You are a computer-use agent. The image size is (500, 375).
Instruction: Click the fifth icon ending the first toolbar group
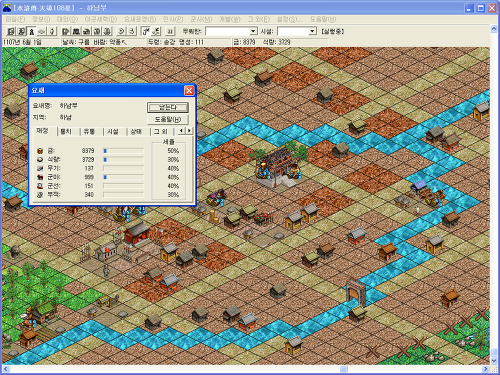pos(52,31)
